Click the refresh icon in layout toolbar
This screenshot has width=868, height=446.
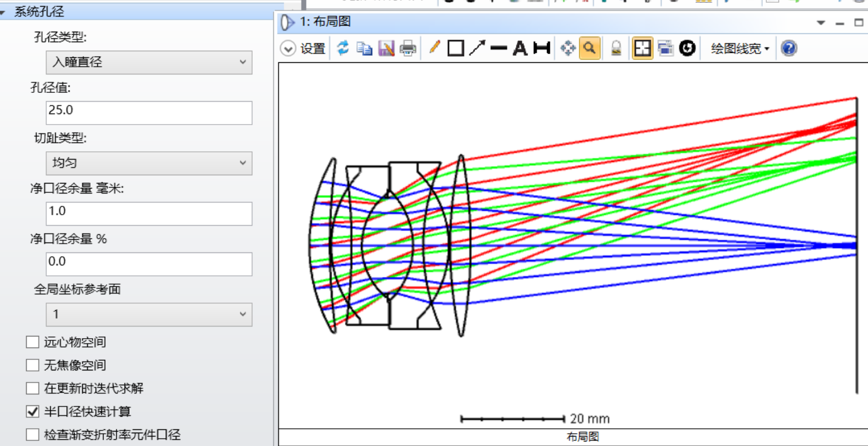[x=343, y=48]
